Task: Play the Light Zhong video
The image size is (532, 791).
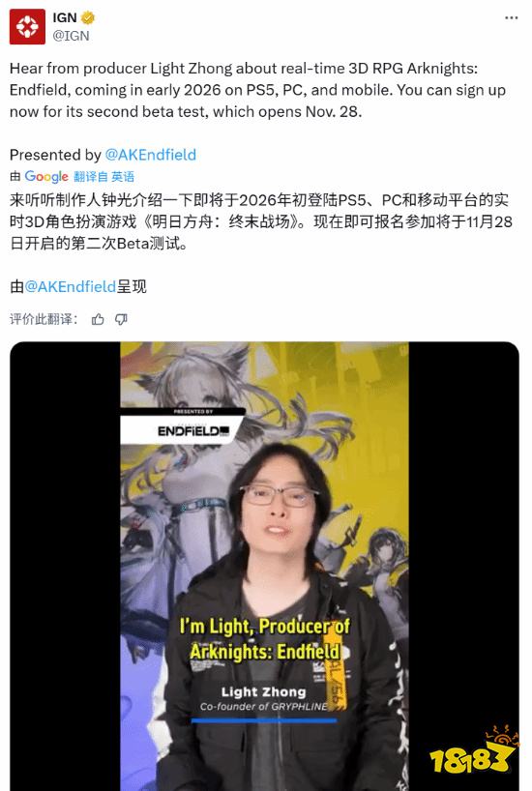Action: point(264,566)
